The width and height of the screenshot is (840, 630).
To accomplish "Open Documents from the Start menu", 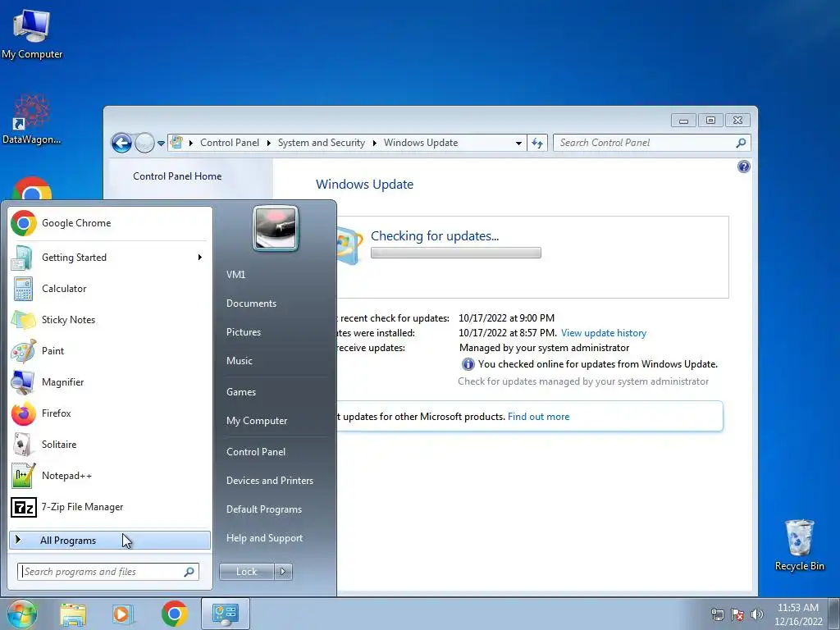I will [x=251, y=304].
